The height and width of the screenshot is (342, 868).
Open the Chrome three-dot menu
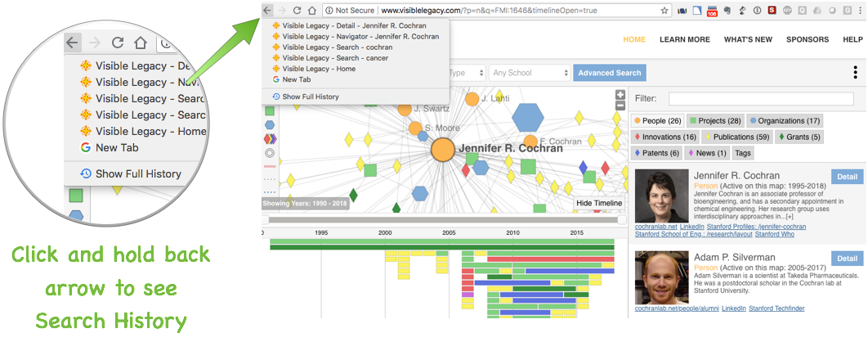(x=861, y=10)
